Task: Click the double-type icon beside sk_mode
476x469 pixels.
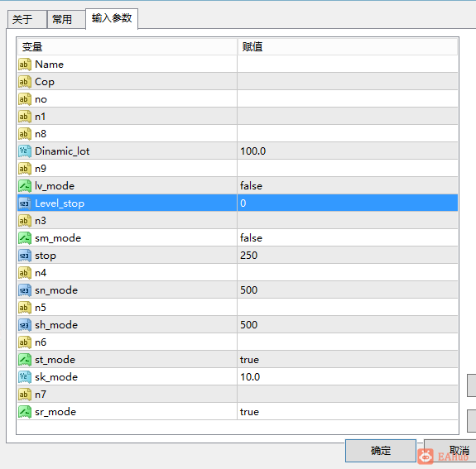Action: pos(25,377)
